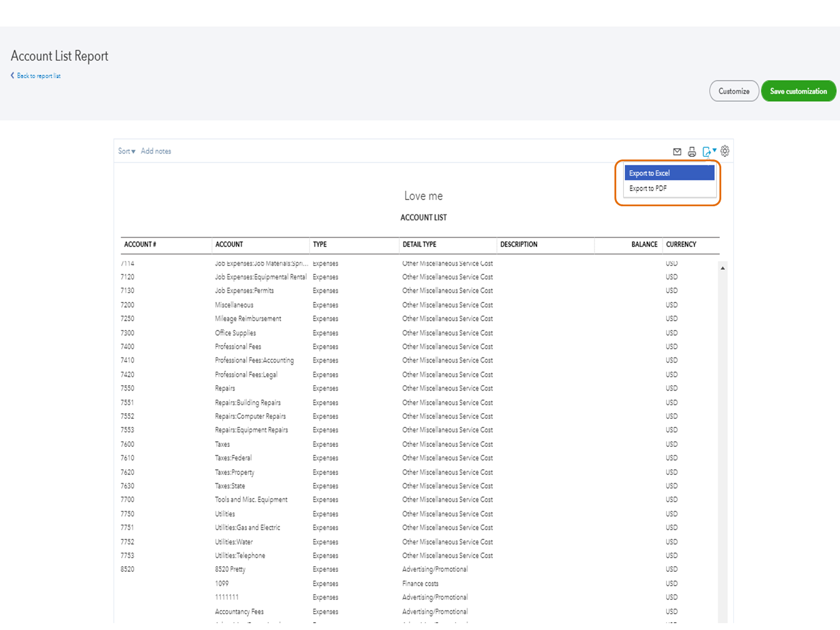Select the Taxes:Federal account row
The width and height of the screenshot is (840, 630).
point(234,457)
